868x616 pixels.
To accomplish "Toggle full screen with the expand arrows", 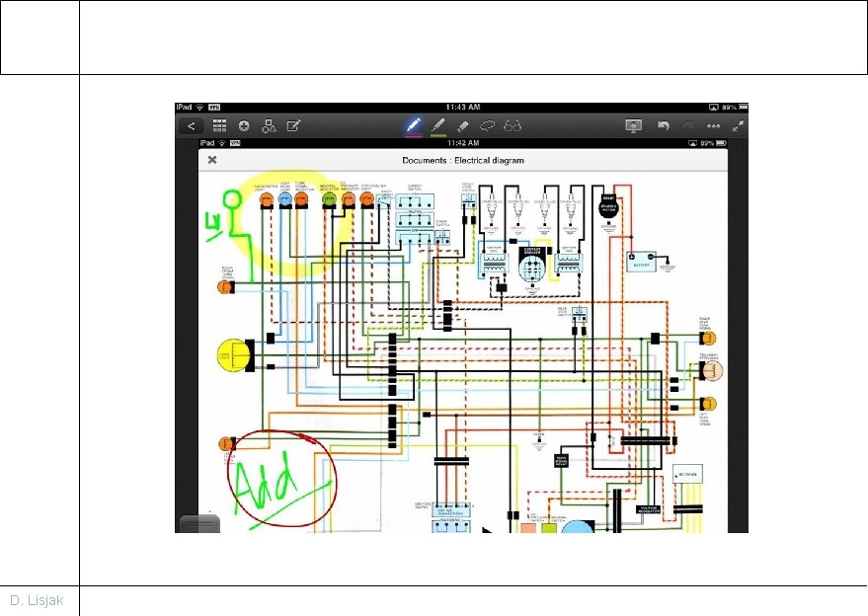I will pos(738,126).
